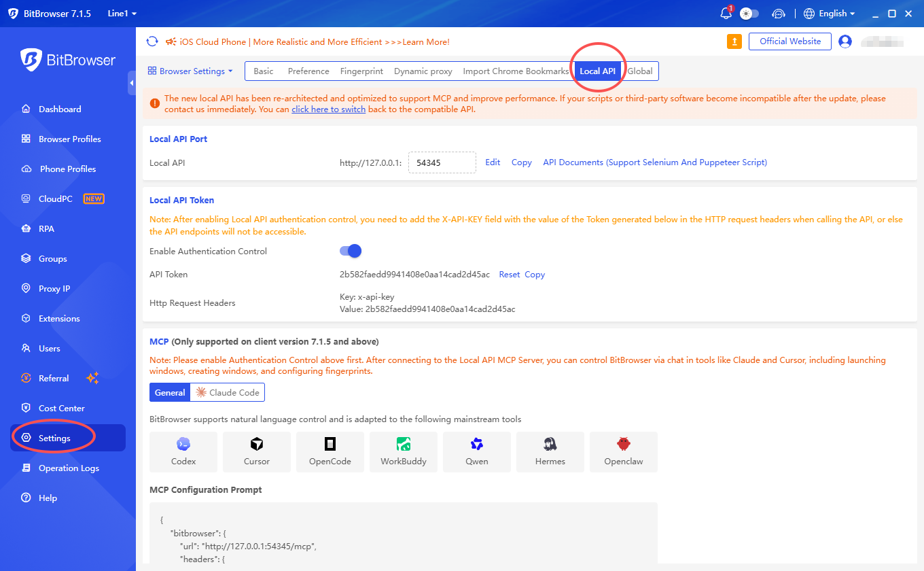924x571 pixels.
Task: Click the user avatar icon
Action: 845,41
